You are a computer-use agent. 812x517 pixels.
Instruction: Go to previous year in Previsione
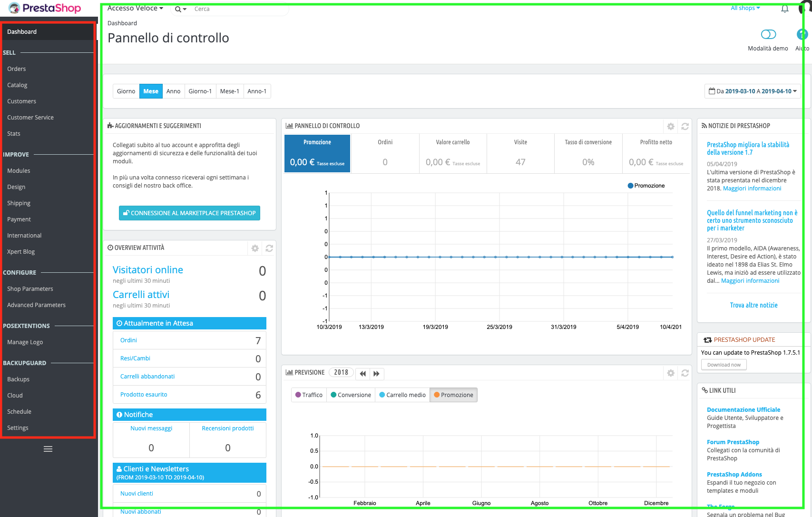click(x=363, y=374)
